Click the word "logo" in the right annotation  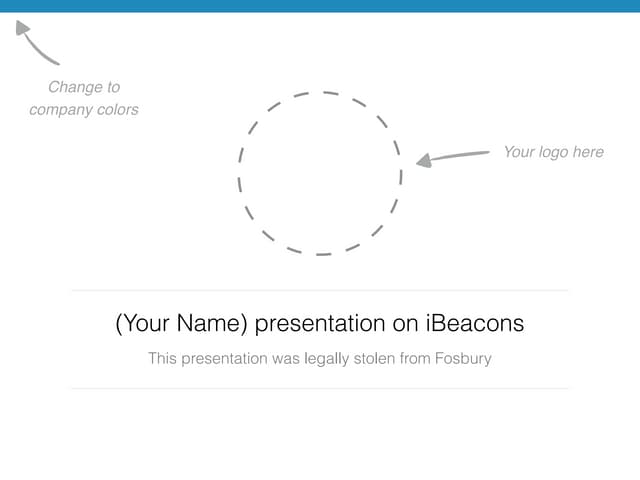pyautogui.click(x=552, y=152)
